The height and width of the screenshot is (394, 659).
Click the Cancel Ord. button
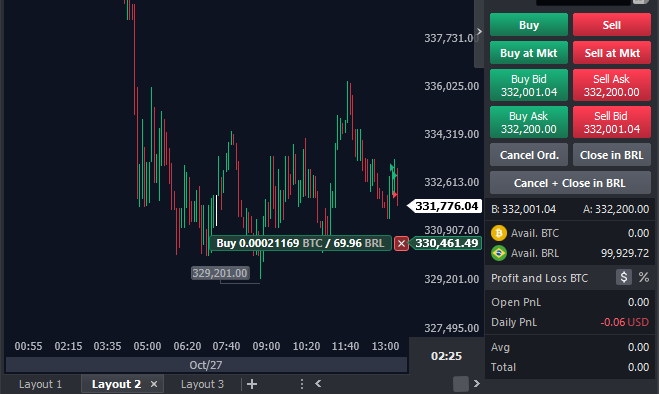click(x=529, y=155)
